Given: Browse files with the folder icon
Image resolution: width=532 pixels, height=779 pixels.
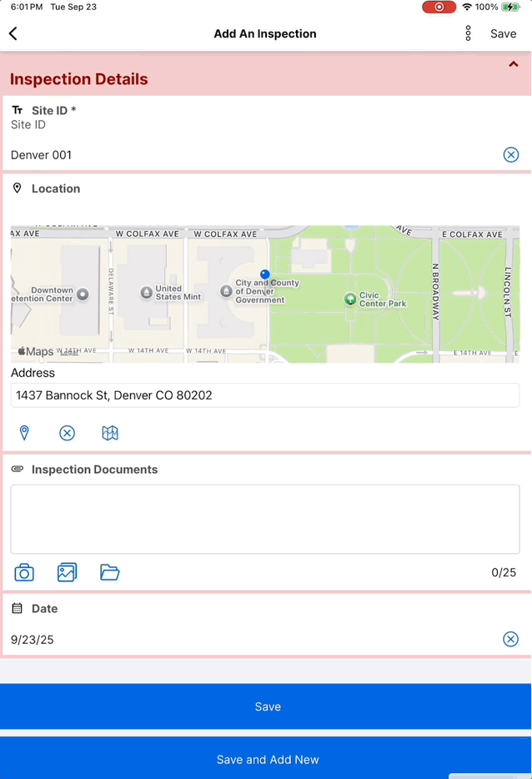Looking at the screenshot, I should point(110,572).
